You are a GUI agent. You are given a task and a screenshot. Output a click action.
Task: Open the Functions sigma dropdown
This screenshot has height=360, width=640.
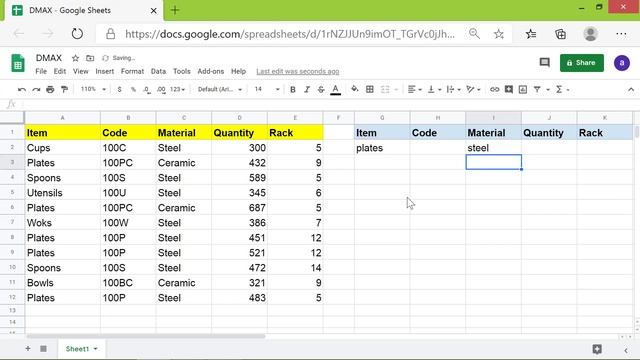562,89
